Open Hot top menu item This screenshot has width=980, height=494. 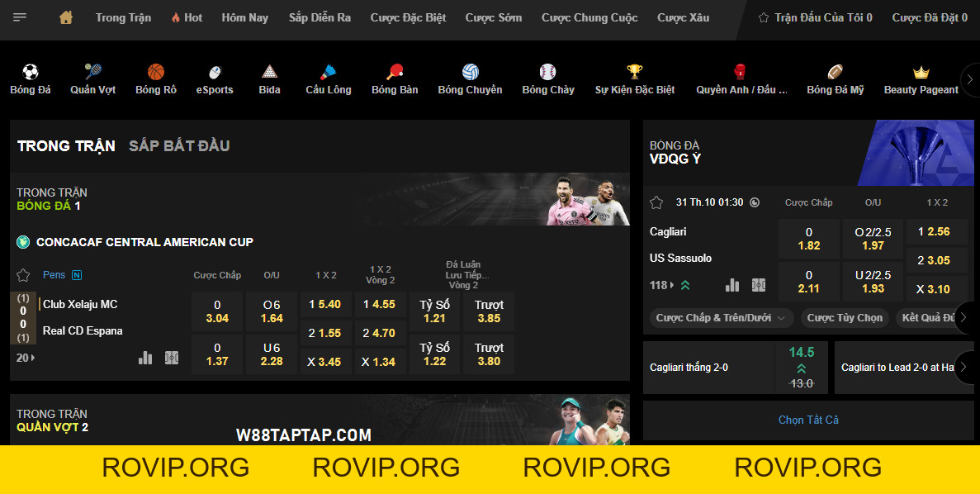point(187,17)
